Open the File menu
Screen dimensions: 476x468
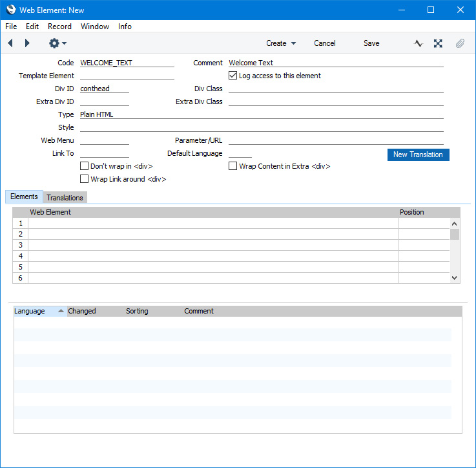click(x=11, y=27)
